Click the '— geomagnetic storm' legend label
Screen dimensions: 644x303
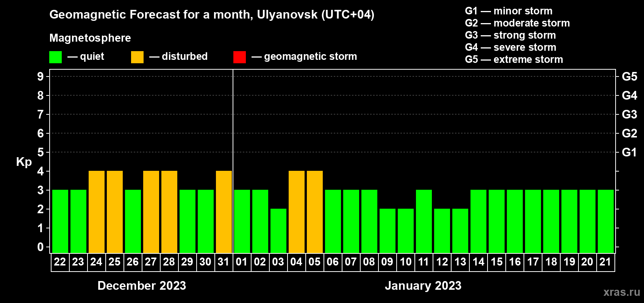[304, 56]
